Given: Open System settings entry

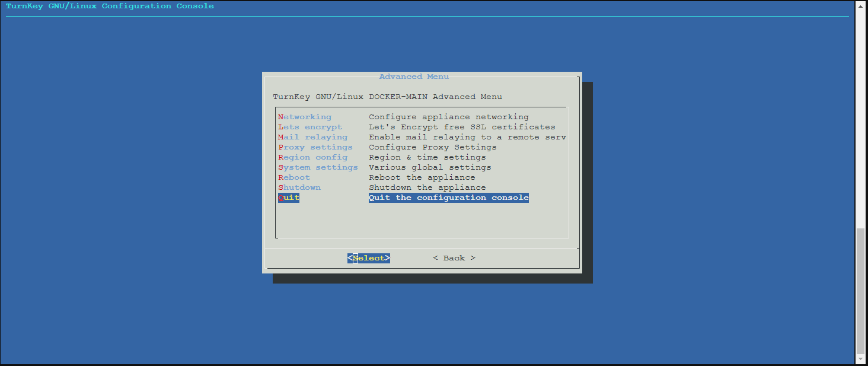Looking at the screenshot, I should click(318, 167).
